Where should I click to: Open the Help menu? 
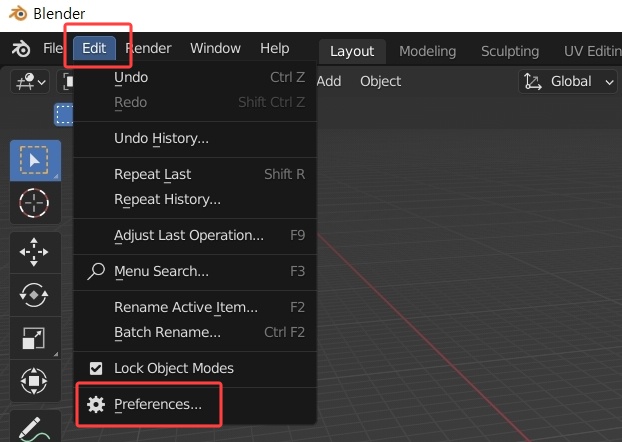tap(275, 48)
